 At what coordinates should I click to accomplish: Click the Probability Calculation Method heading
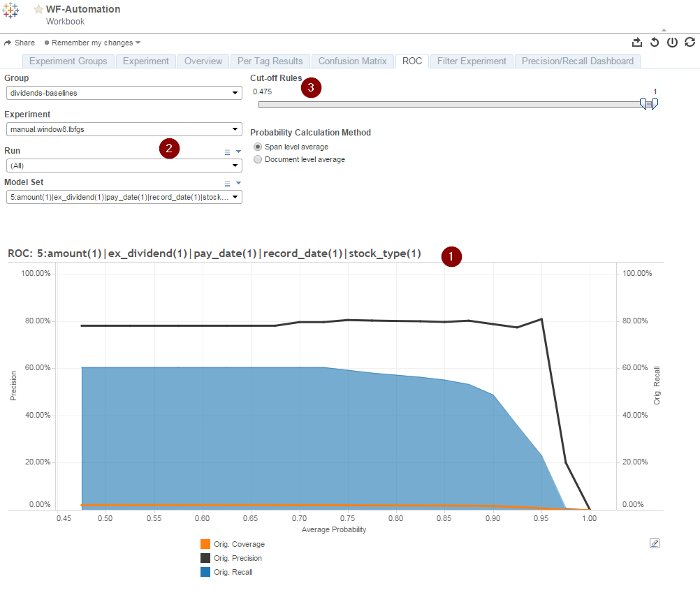310,133
